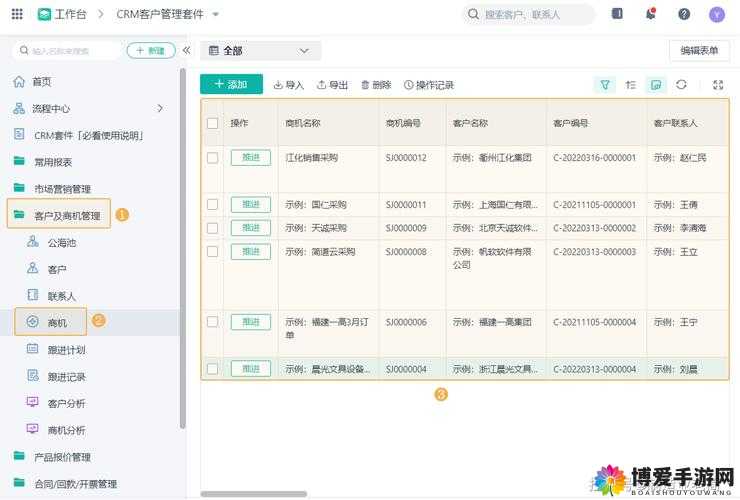Click the horizontal scrollbar at table bottom
740x500 pixels.
pyautogui.click(x=254, y=494)
